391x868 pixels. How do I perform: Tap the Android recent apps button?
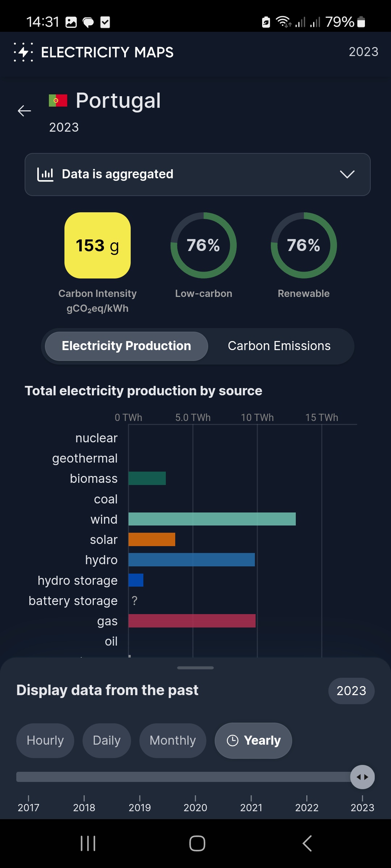coord(88,843)
